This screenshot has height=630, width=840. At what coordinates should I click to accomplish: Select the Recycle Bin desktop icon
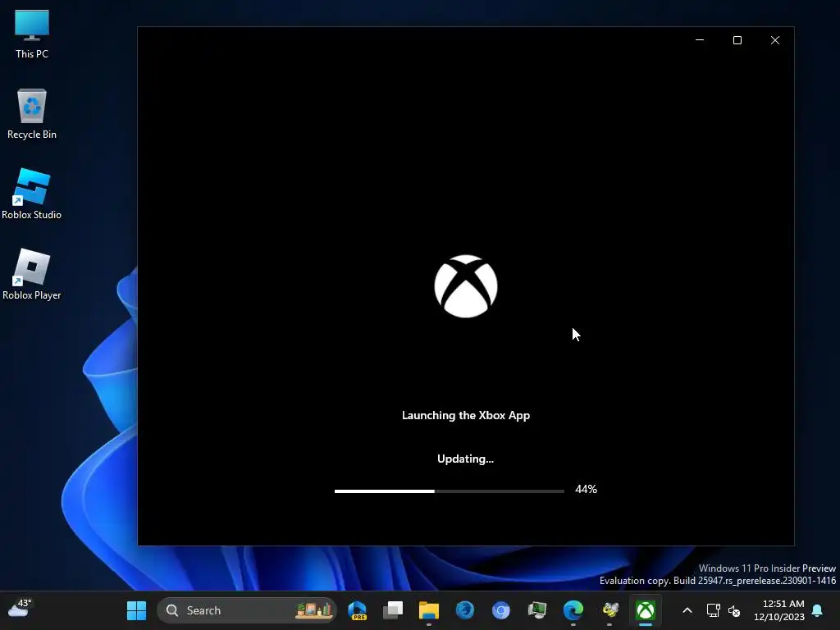pyautogui.click(x=32, y=114)
